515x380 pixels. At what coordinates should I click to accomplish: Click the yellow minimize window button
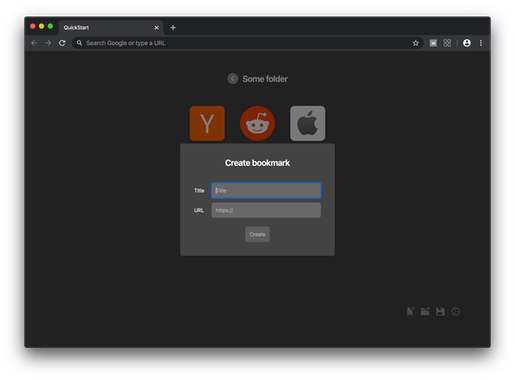tap(41, 26)
